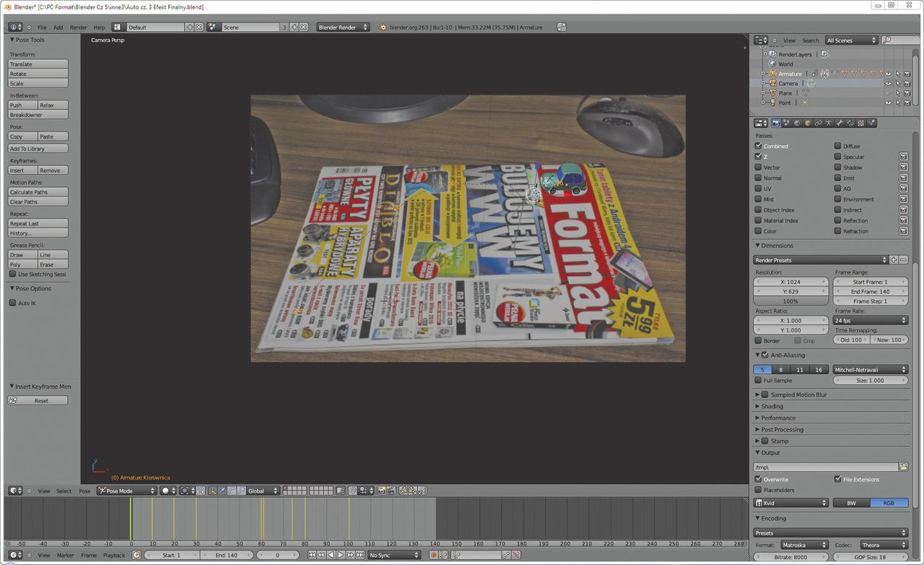Open the Help menu
Image resolution: width=924 pixels, height=565 pixels.
pos(99,27)
